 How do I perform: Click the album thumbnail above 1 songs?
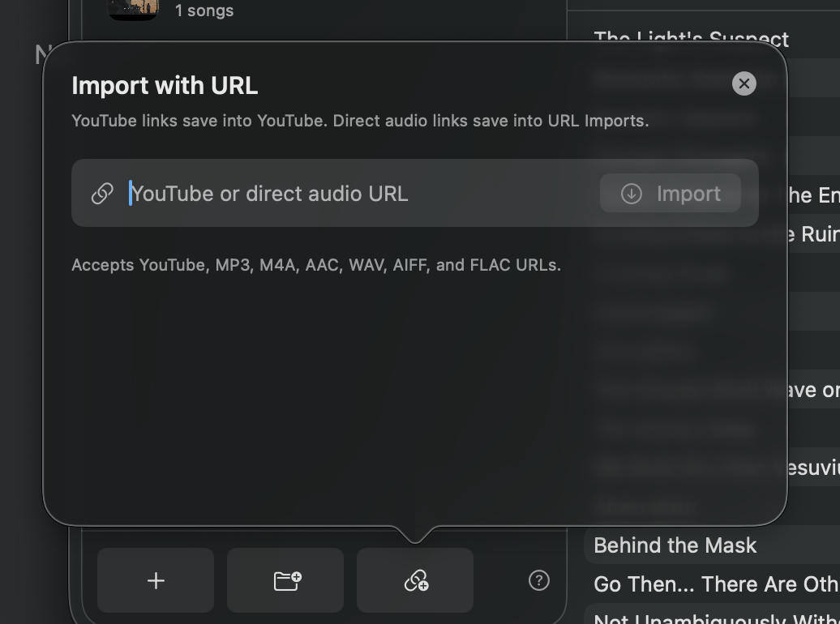[x=133, y=9]
